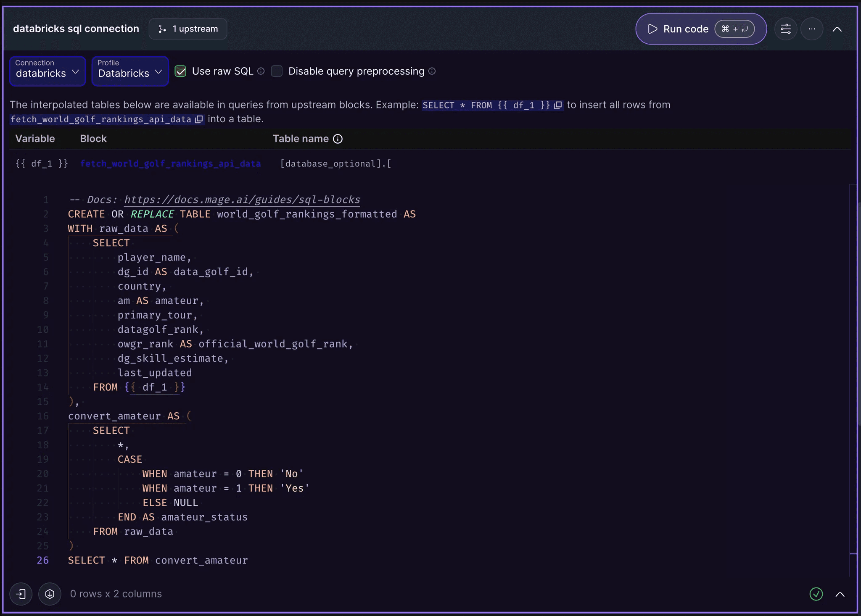Click info icon beside Disable query preprocessing
Image resolution: width=861 pixels, height=616 pixels.
(432, 71)
